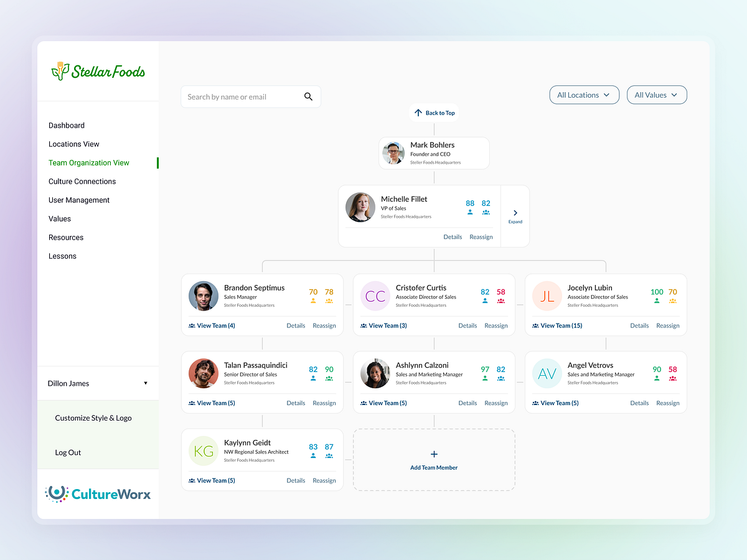The image size is (747, 560).
Task: Click the green person icon beside Michelle Fillet's 88 score
Action: click(x=469, y=212)
